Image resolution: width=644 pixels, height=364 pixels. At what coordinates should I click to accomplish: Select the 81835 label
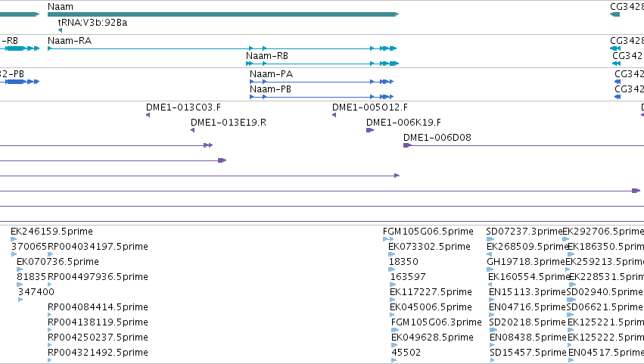[31, 277]
